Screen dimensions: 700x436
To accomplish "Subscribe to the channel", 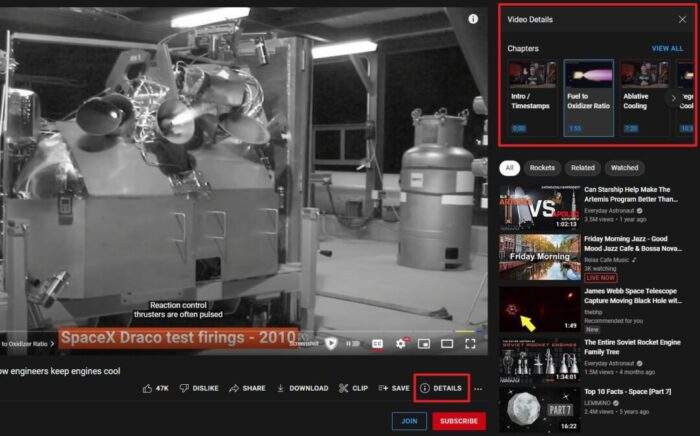I will pyautogui.click(x=459, y=421).
